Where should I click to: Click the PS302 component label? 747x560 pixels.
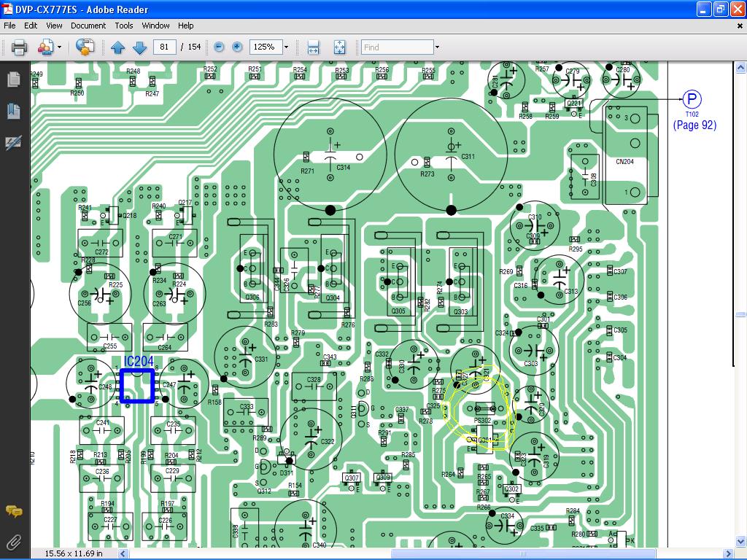(x=482, y=421)
